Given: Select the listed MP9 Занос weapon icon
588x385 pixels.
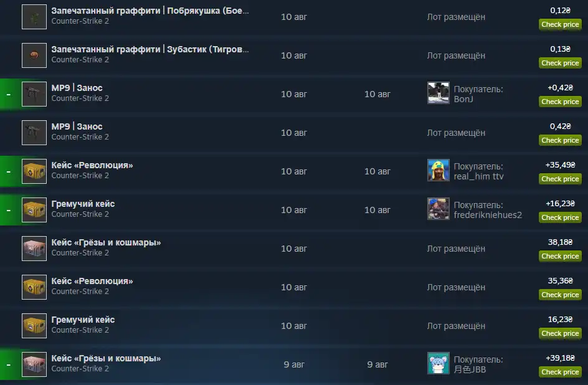Looking at the screenshot, I should (34, 133).
